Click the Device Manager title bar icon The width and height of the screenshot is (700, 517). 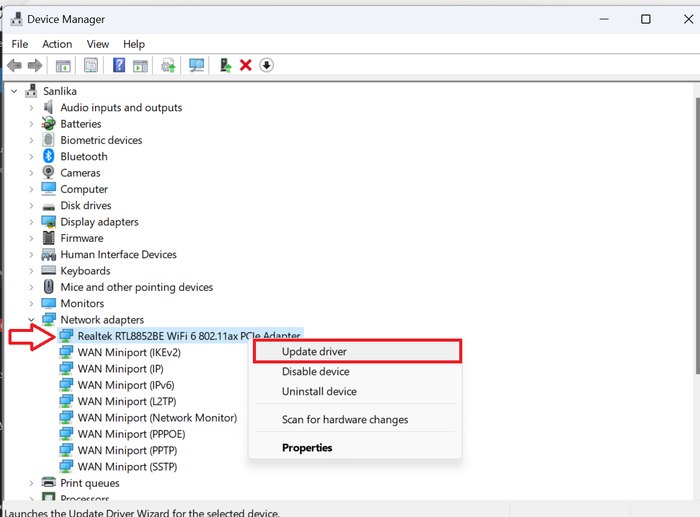coord(17,19)
